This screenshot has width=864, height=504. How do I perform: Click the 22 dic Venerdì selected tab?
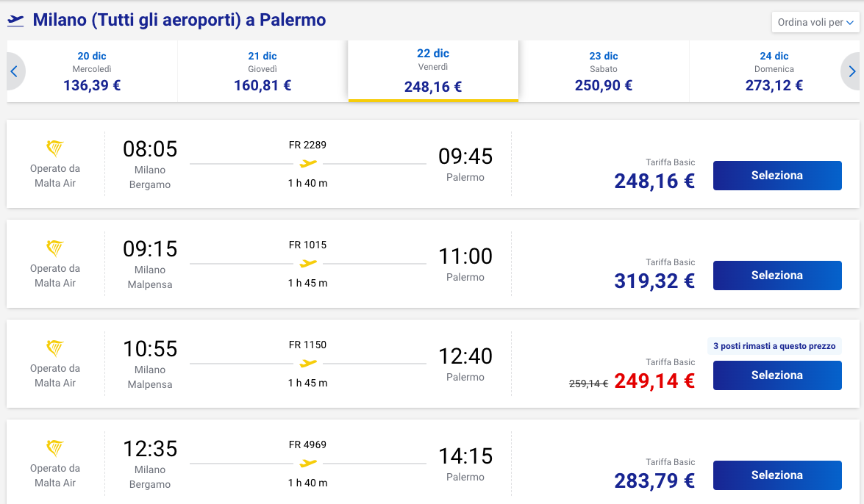click(433, 71)
